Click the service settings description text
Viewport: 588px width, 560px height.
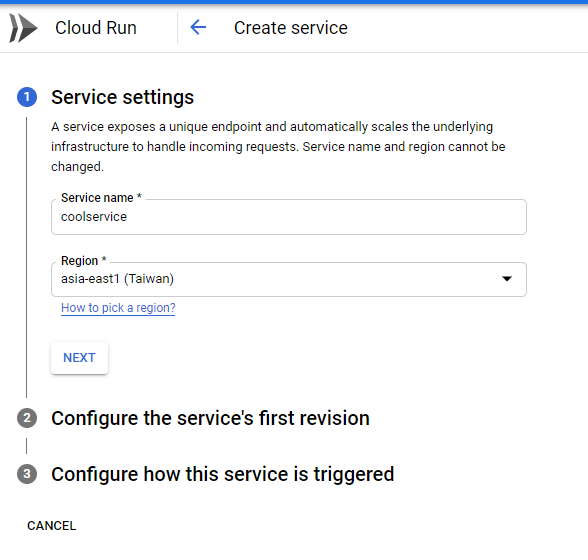(x=278, y=147)
